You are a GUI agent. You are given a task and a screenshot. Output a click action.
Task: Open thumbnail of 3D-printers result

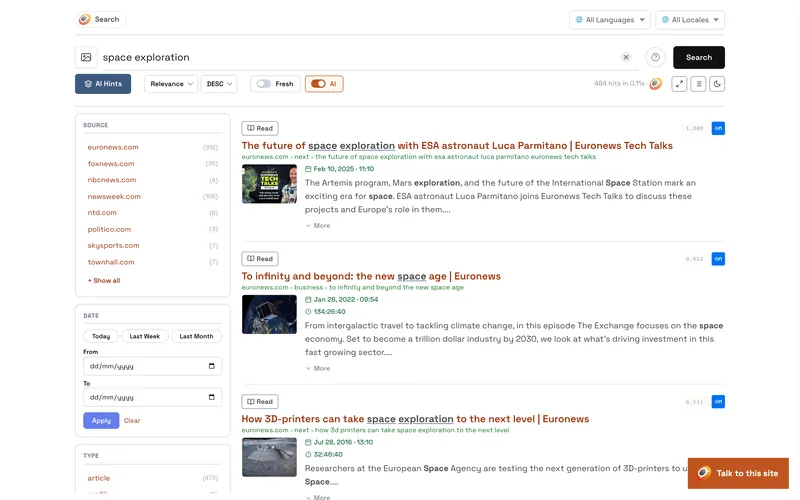(x=269, y=458)
